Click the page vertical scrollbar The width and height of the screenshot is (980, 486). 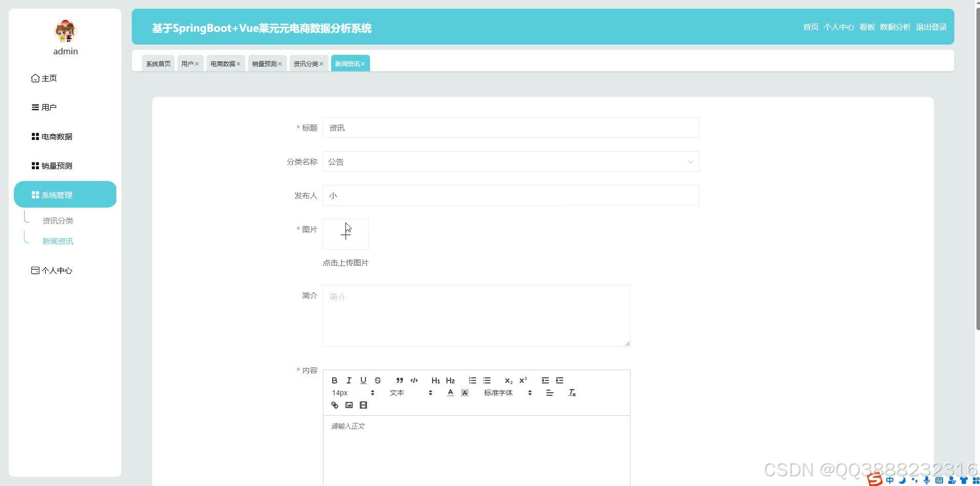coord(977,169)
